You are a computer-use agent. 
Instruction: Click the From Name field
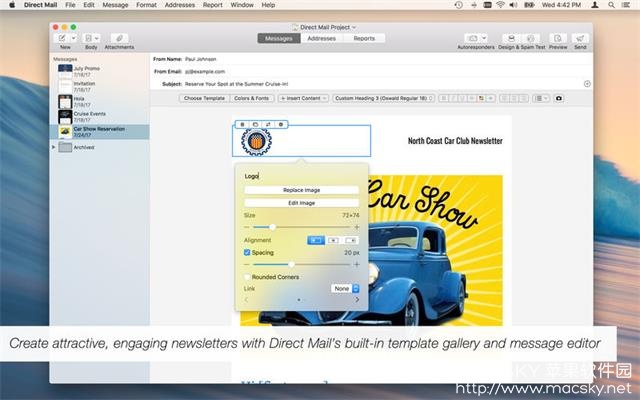point(386,59)
